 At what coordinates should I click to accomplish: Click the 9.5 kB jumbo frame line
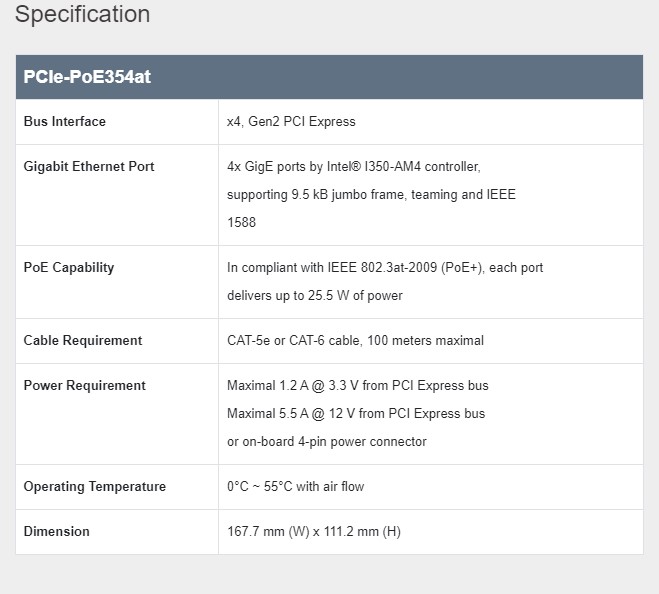(371, 194)
